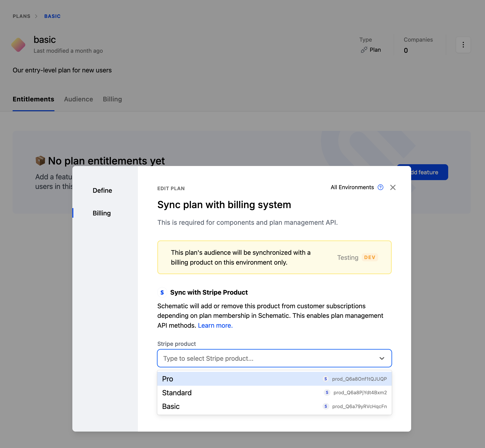
Task: Open the kebab menu beside Companies count
Action: click(x=463, y=45)
